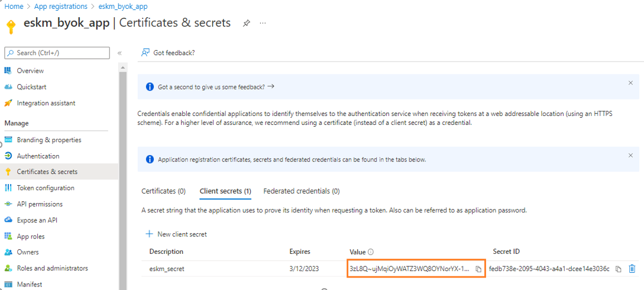Click the plus icon for New client secret
Screen dimensions: 644x290
pos(150,234)
